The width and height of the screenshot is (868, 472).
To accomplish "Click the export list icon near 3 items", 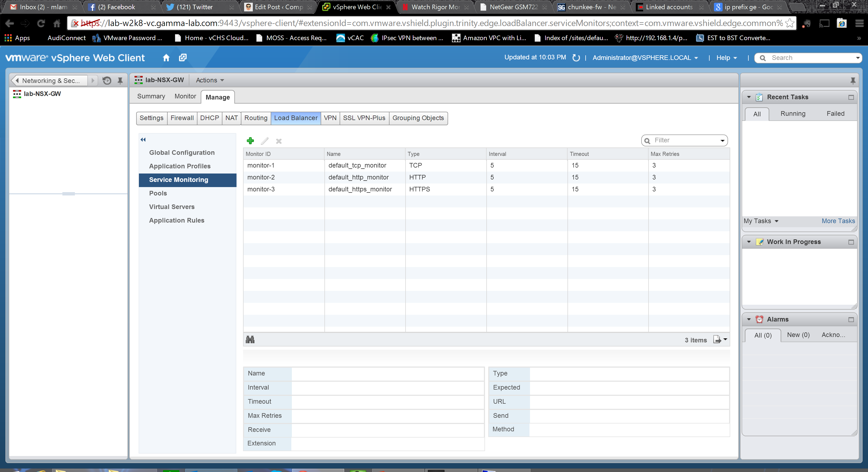I will [717, 340].
